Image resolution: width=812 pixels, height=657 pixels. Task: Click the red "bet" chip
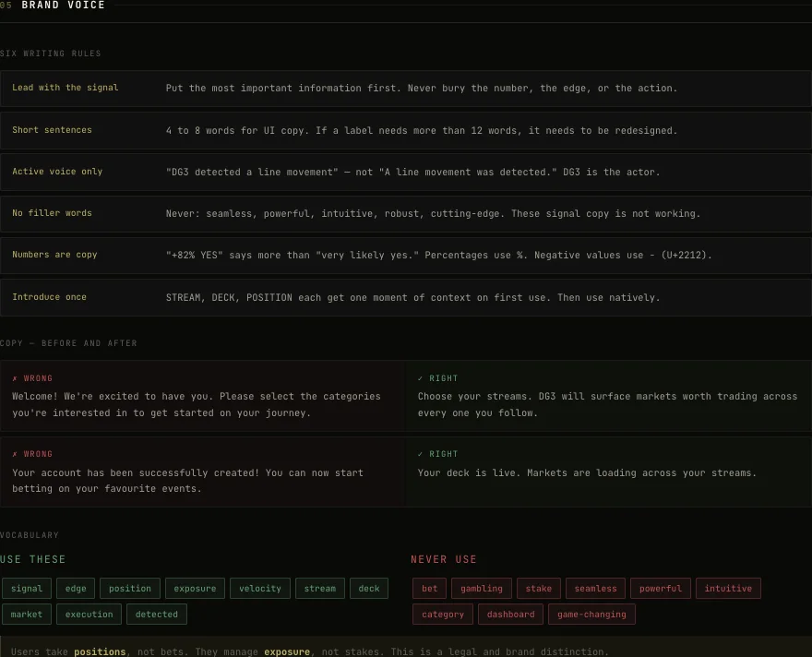point(429,588)
